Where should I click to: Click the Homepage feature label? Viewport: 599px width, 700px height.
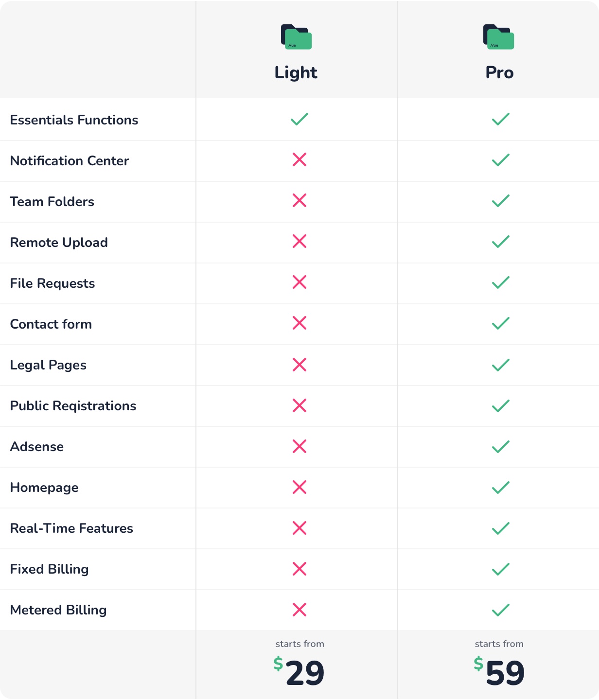point(44,488)
